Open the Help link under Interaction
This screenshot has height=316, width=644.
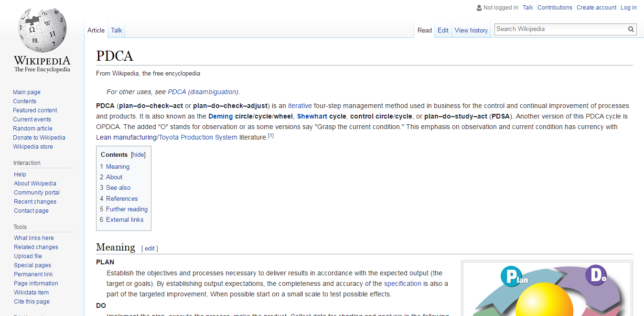[x=20, y=174]
